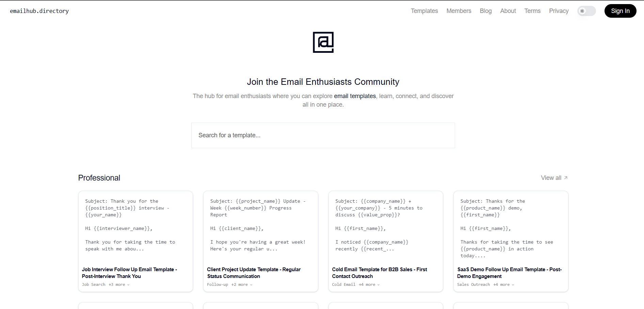644x309 pixels.
Task: Click the Sign In button
Action: 620,11
